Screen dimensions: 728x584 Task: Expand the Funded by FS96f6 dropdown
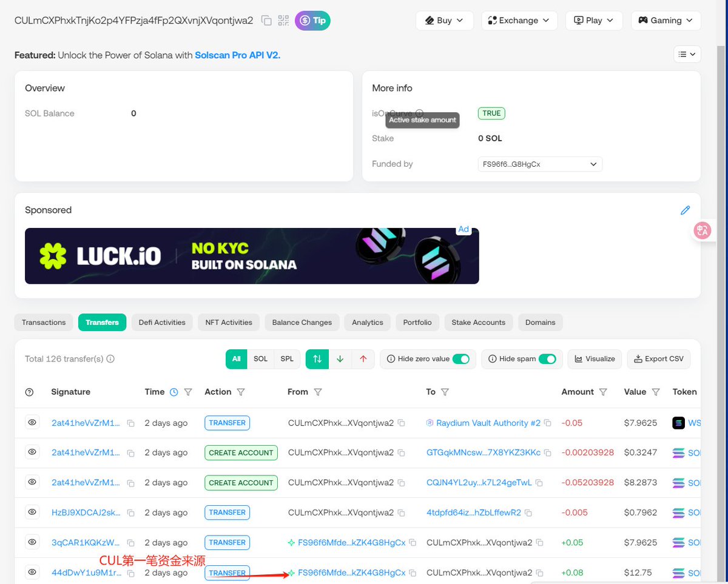(x=539, y=164)
